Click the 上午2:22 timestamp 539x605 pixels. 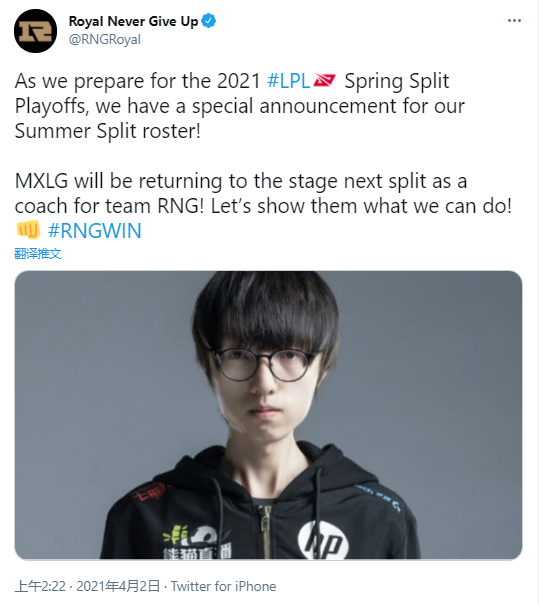click(x=41, y=586)
